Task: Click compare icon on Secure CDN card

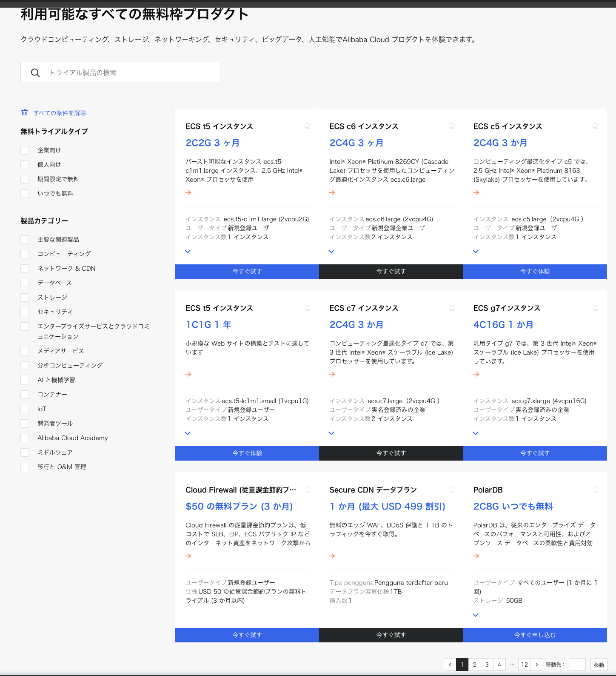Action: point(452,490)
